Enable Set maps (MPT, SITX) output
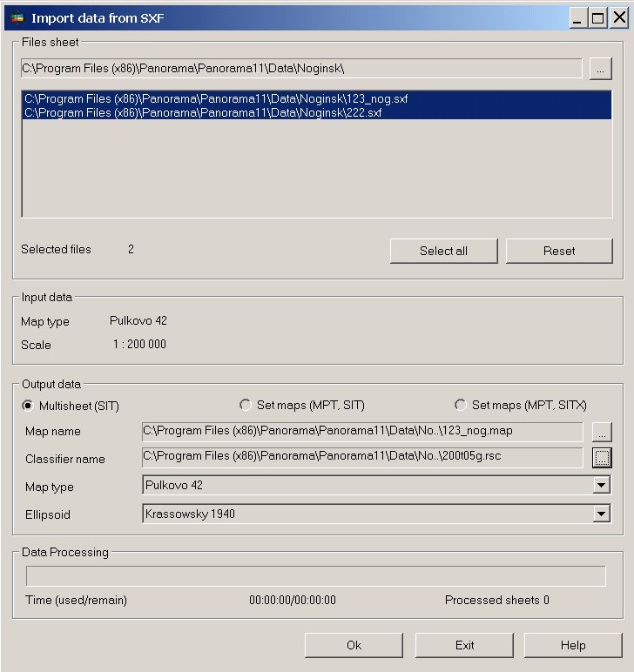The image size is (634, 672). click(x=461, y=405)
